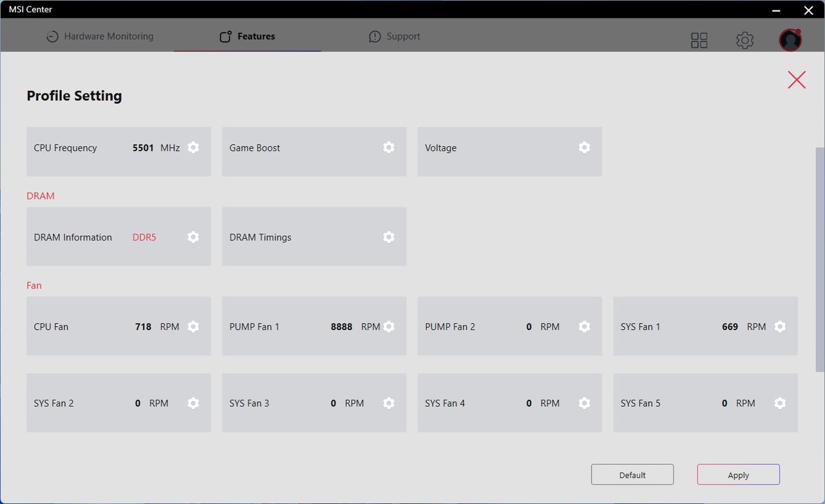Open SYS Fan 2 gear settings

(x=193, y=403)
